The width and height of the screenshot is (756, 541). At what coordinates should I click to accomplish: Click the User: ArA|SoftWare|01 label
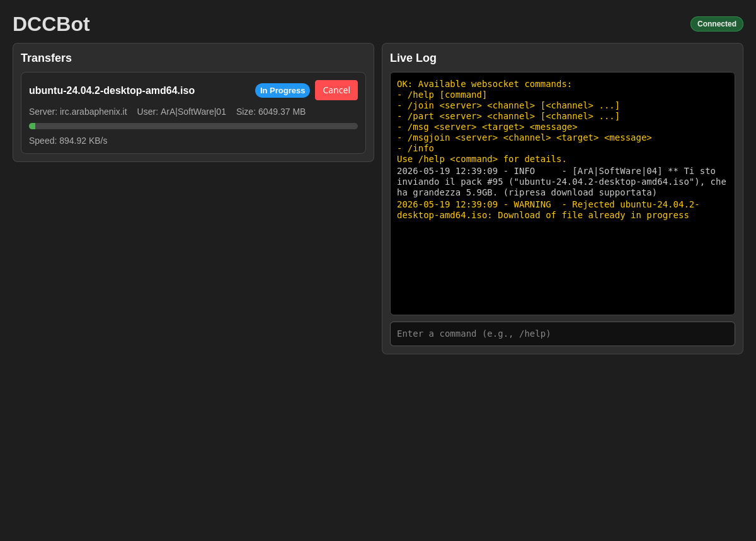pos(181,112)
